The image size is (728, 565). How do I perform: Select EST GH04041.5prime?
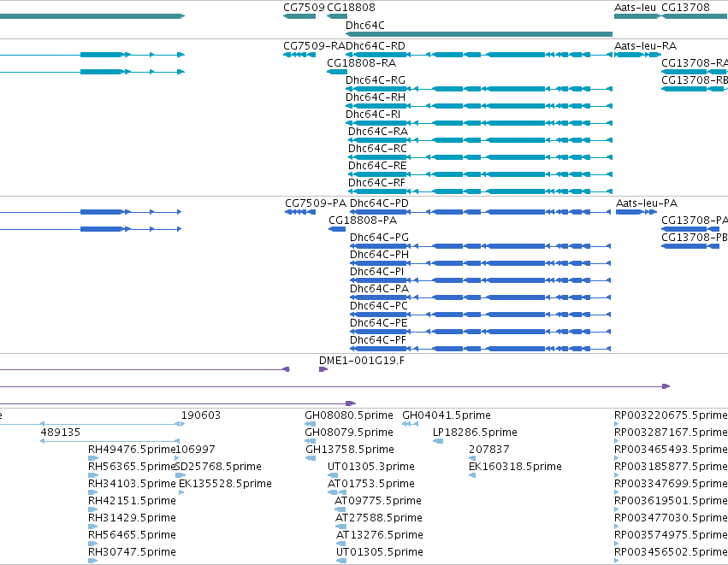click(447, 415)
